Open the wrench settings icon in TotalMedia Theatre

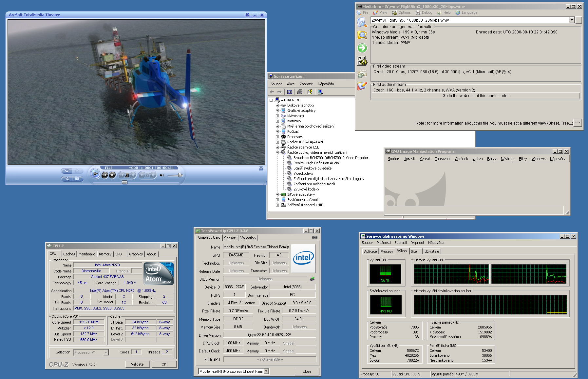(x=67, y=179)
